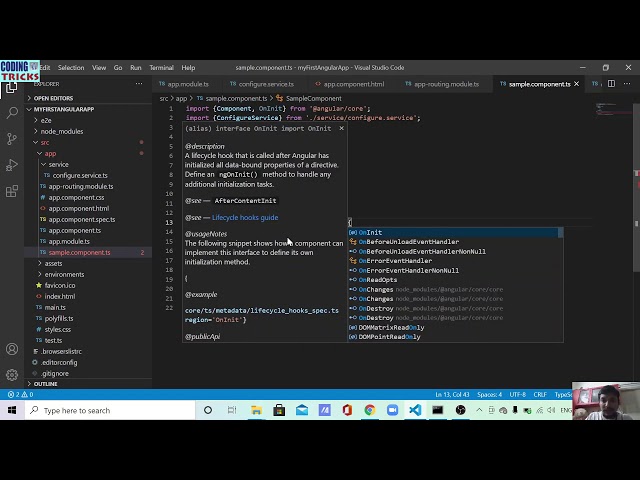Image resolution: width=640 pixels, height=480 pixels.
Task: Open the Extensions view
Action: [x=12, y=191]
